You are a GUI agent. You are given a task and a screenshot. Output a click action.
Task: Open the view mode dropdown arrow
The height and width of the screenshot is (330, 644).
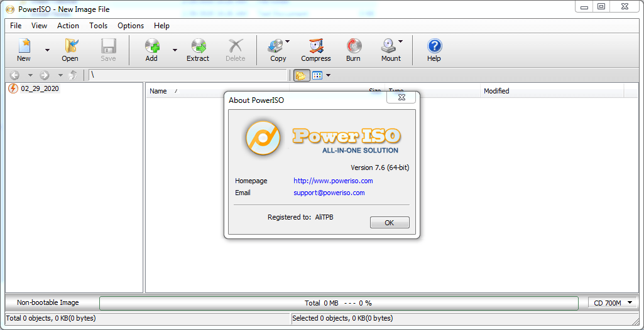coord(328,75)
